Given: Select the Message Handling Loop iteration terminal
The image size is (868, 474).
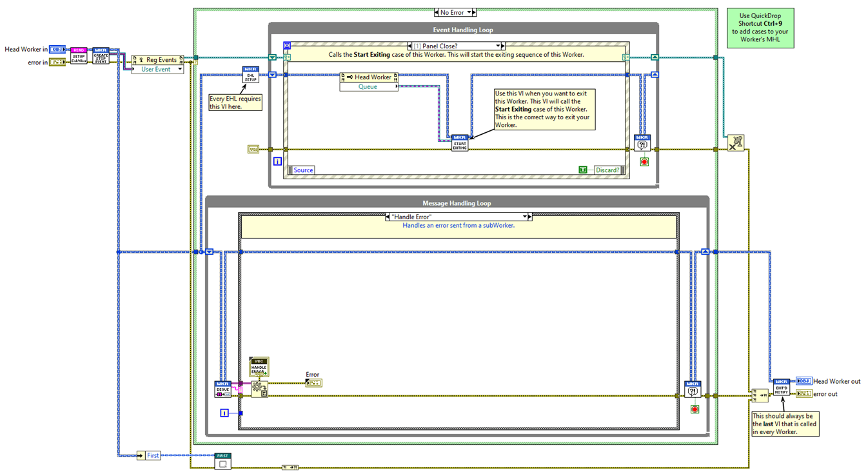Looking at the screenshot, I should coord(224,413).
